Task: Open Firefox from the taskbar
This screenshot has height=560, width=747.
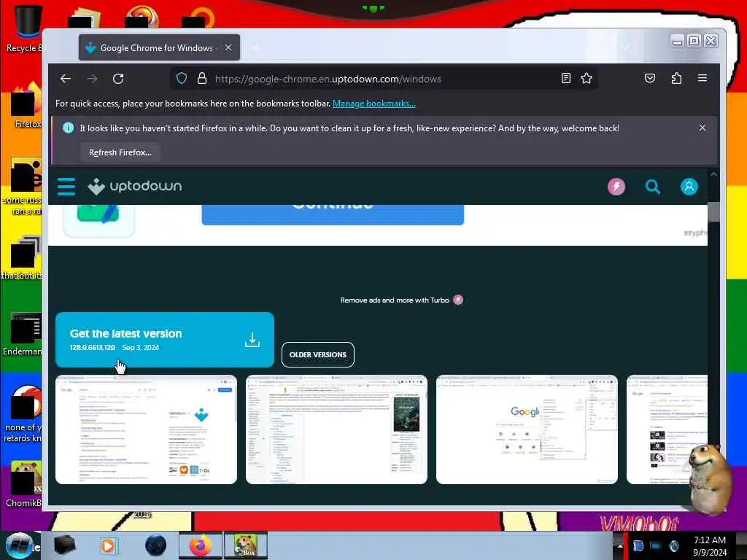Action: coord(201,545)
